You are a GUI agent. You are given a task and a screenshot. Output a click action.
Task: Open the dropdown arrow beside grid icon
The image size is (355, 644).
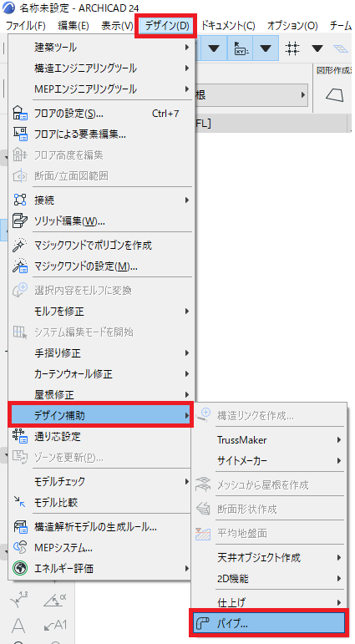coord(317,48)
